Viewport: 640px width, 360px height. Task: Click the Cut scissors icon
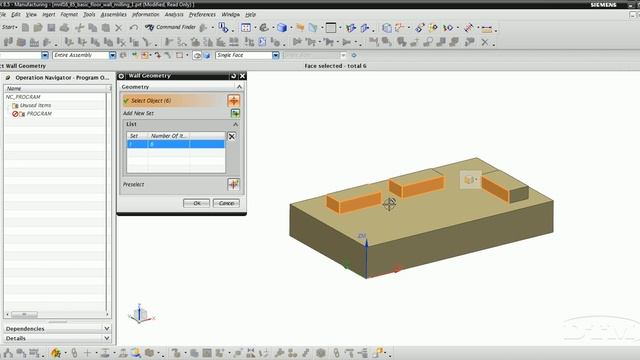tap(79, 27)
